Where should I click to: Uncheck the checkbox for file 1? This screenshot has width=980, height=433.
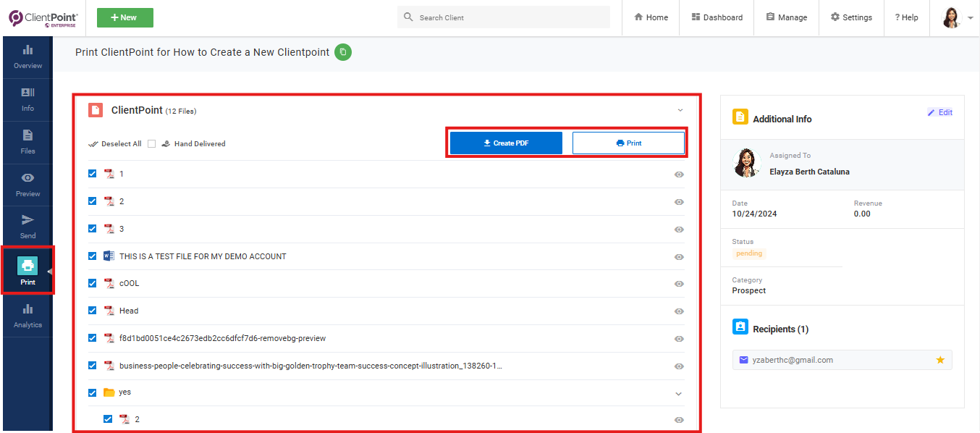tap(92, 174)
